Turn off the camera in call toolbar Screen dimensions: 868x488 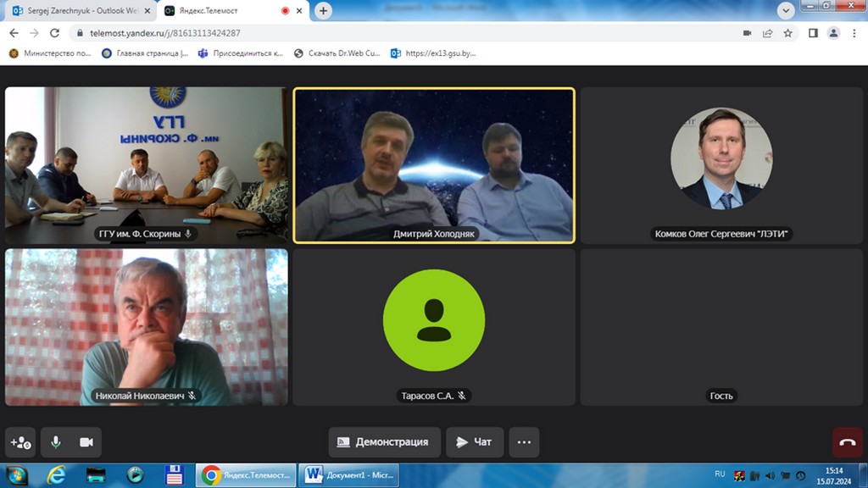pos(86,442)
